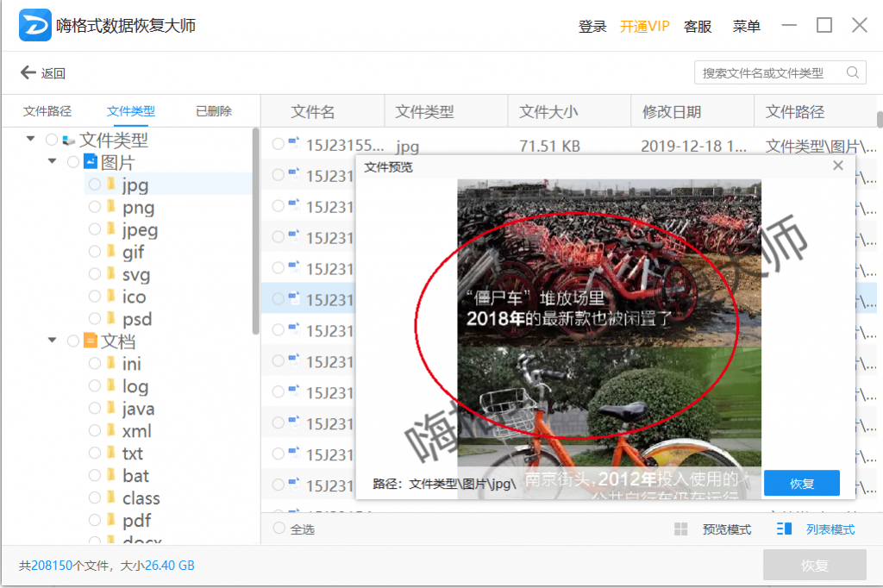Click the pdf folder icon in tree
The height and width of the screenshot is (588, 883).
tap(111, 519)
